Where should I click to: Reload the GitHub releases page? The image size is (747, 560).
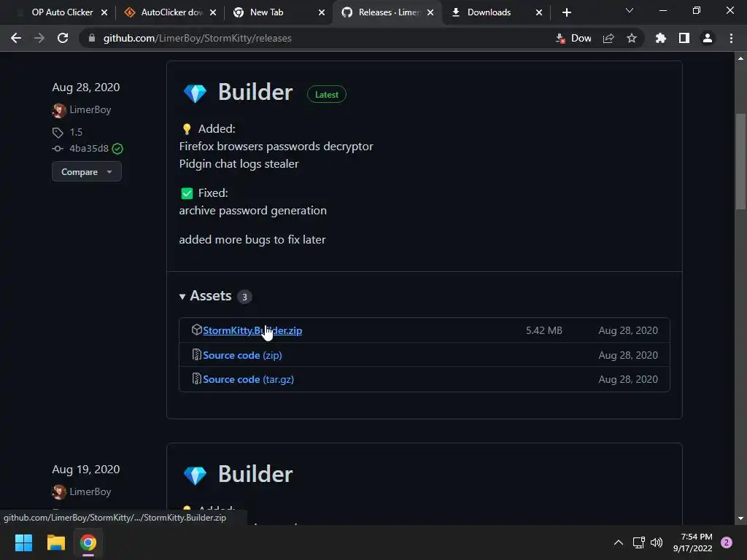tap(63, 38)
